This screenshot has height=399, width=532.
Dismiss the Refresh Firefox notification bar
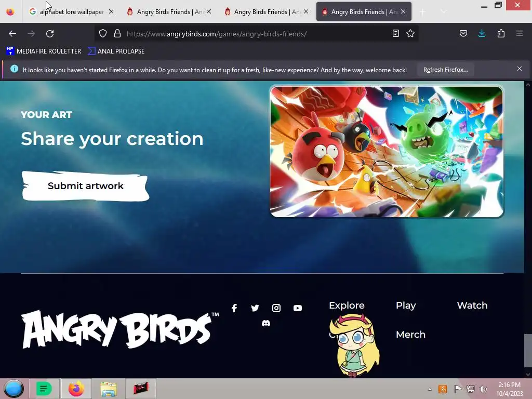pyautogui.click(x=520, y=69)
